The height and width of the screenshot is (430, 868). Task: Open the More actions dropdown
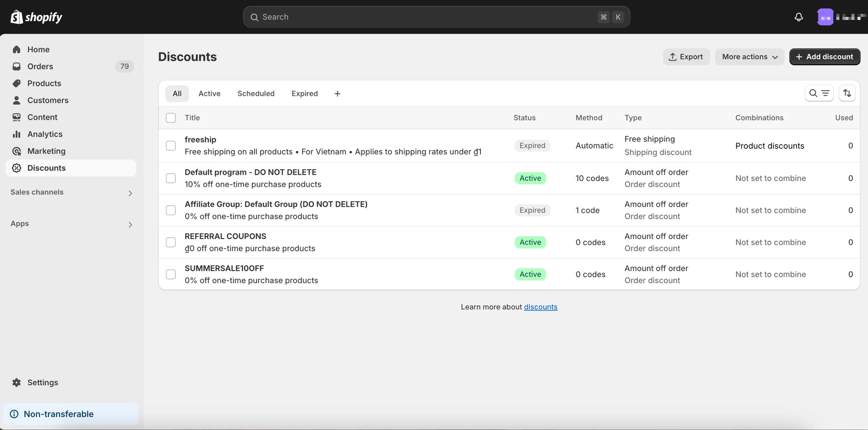750,57
